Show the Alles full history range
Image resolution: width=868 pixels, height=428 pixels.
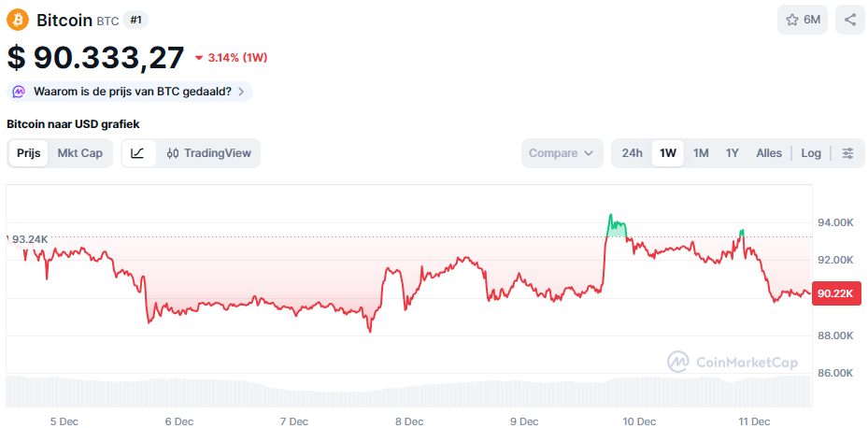tap(769, 153)
